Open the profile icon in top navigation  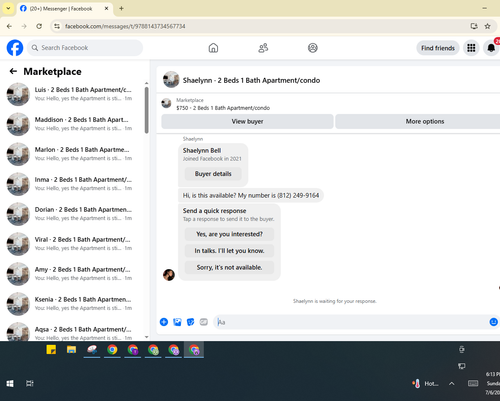pos(313,48)
